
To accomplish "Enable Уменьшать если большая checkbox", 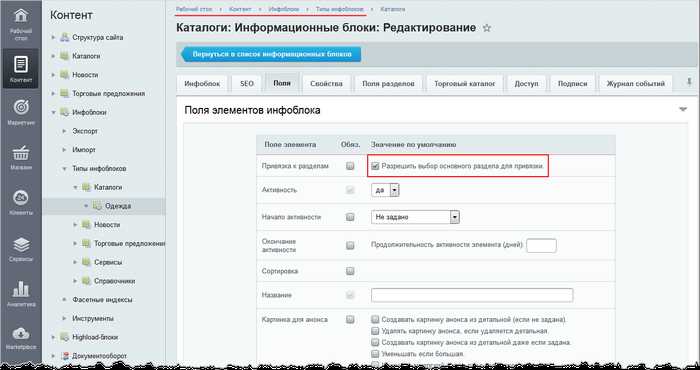I will [375, 354].
